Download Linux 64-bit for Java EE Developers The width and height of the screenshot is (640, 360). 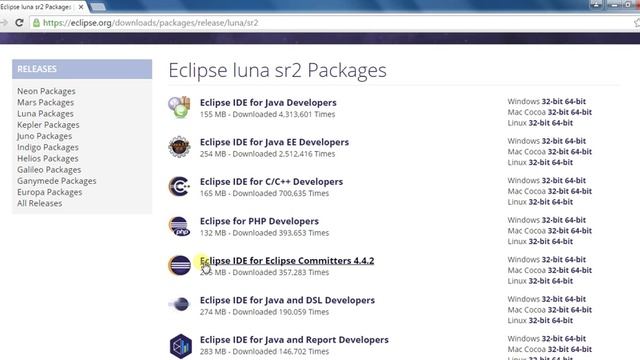(x=562, y=162)
